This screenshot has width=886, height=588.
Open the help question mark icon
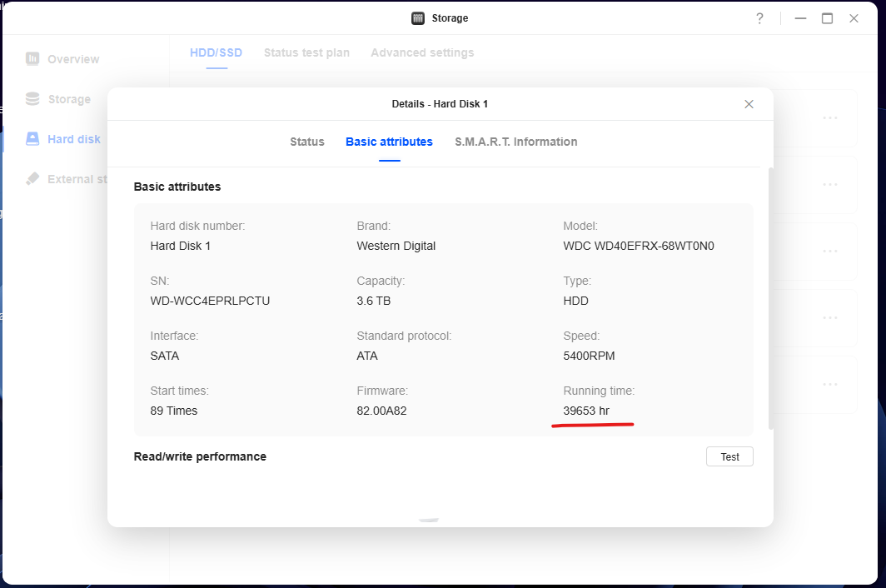pos(760,18)
